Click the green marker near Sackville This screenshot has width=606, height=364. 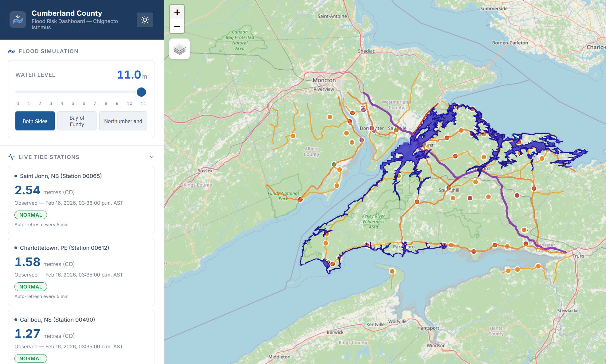396,130
